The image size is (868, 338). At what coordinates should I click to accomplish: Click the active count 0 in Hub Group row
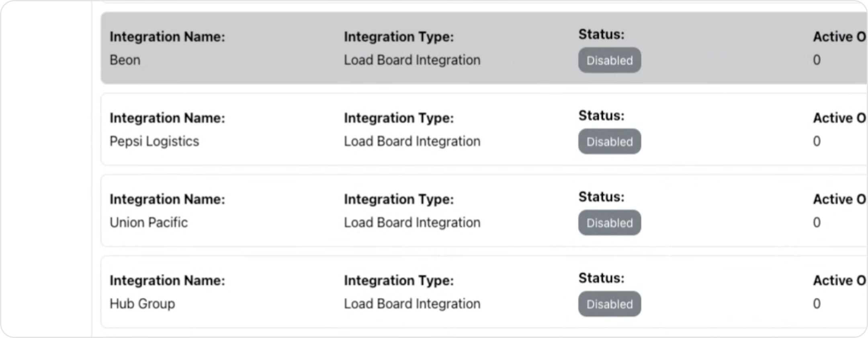(x=817, y=304)
